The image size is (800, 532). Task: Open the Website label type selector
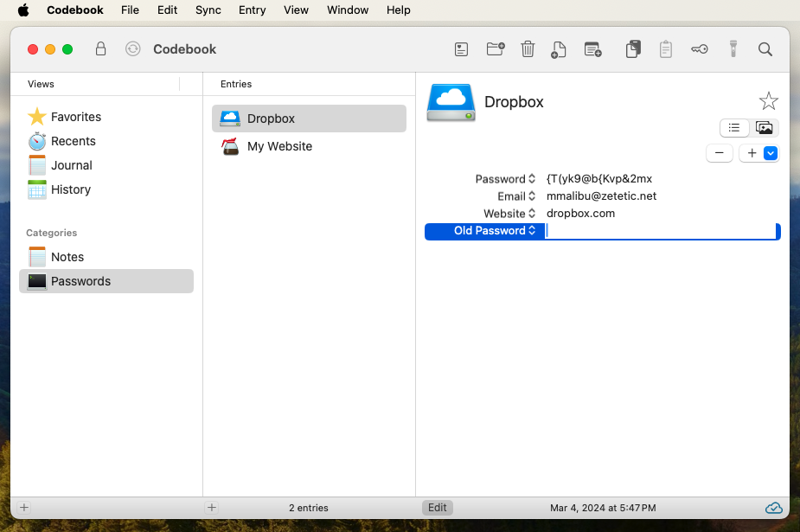point(509,214)
